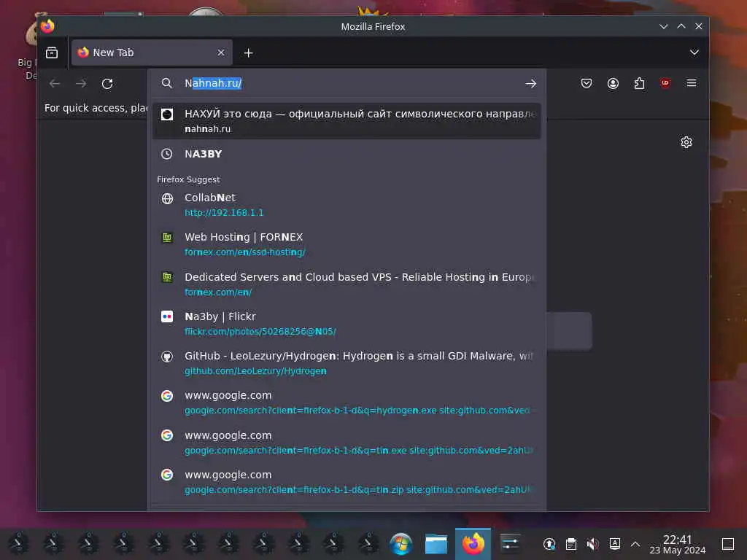
Task: Reload the current page
Action: pos(108,84)
